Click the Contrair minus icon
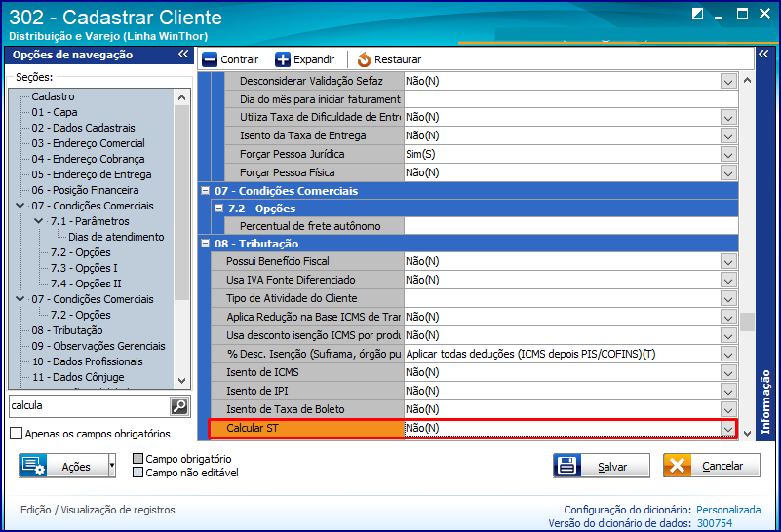 pyautogui.click(x=210, y=59)
